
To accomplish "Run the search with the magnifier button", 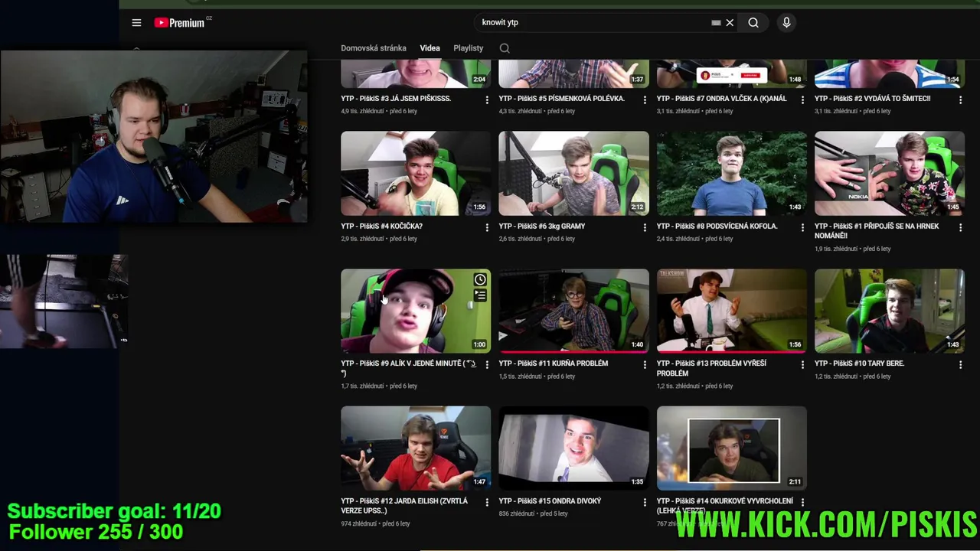I will (753, 23).
